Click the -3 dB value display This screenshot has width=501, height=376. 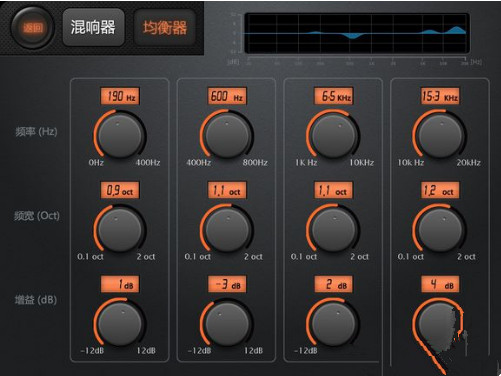[227, 284]
